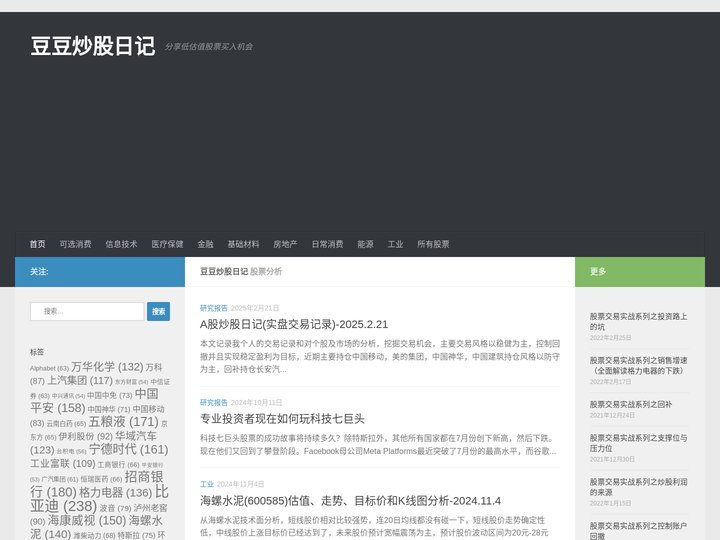Open the 可选消费 category menu
Screen dimensions: 720x540
(x=75, y=244)
